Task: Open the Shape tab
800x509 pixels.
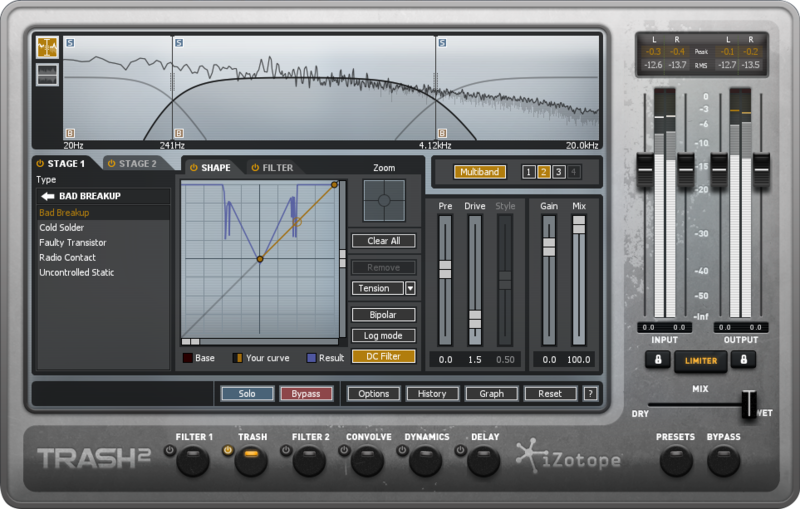Action: 210,168
